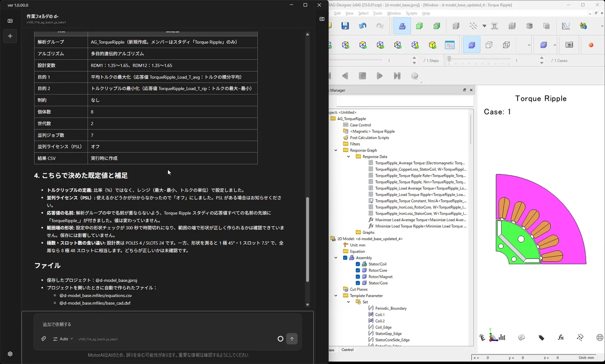Toggle the Assembly checkbox

pyautogui.click(x=345, y=258)
